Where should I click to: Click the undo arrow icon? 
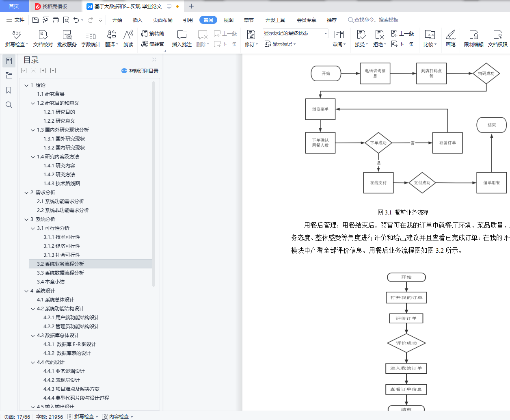[76, 20]
